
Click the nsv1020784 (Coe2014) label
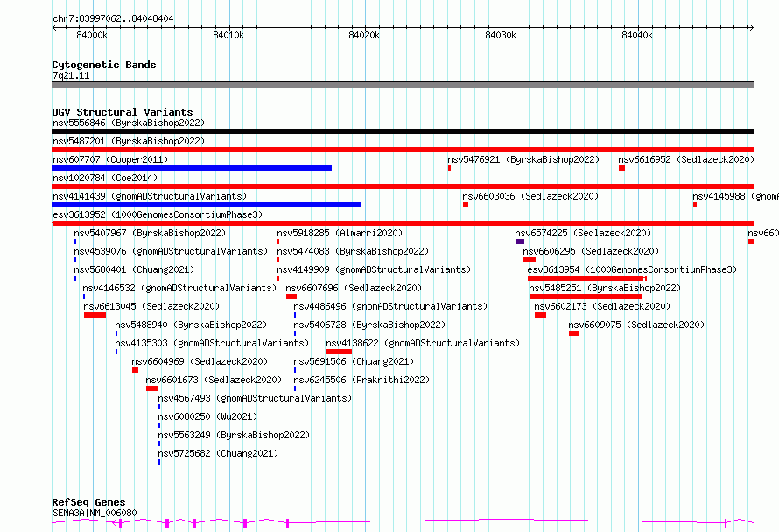105,178
